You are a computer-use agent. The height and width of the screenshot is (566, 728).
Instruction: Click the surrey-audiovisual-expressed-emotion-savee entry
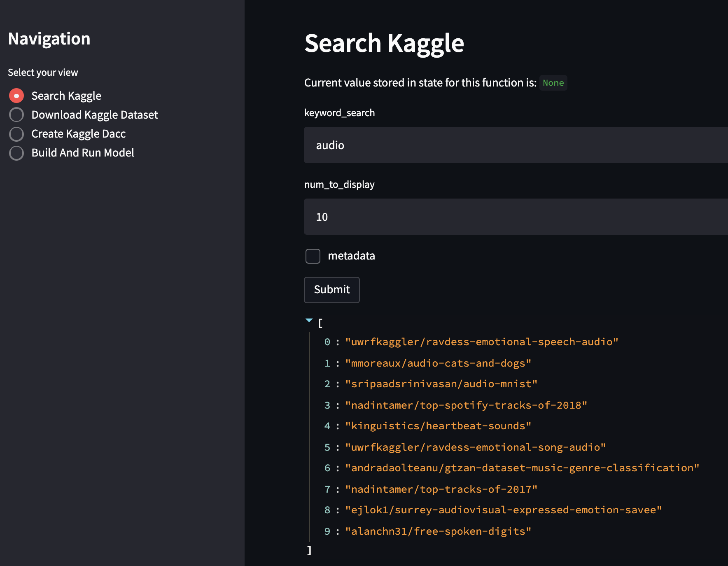pos(503,510)
